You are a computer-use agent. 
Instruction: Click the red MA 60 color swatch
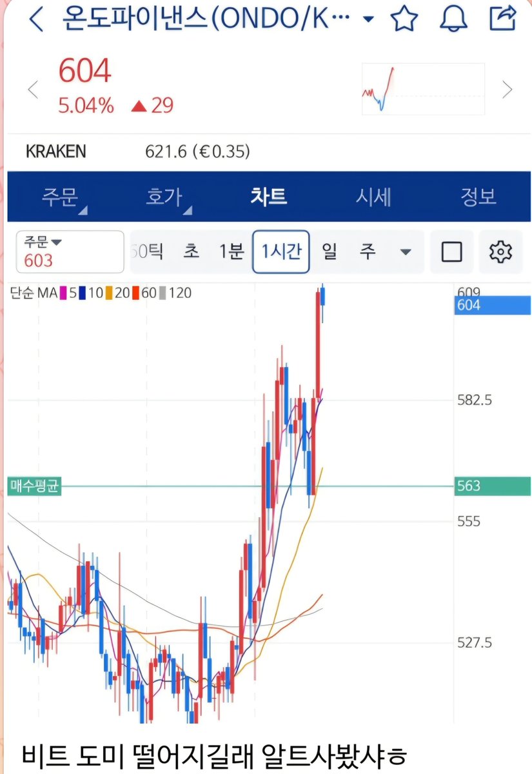click(136, 294)
